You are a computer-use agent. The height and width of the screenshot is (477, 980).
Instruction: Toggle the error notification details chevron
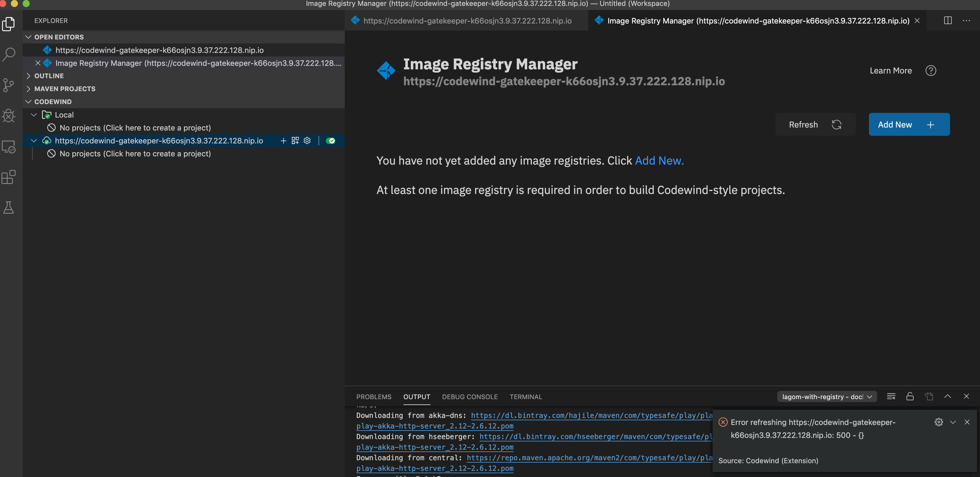pyautogui.click(x=953, y=422)
